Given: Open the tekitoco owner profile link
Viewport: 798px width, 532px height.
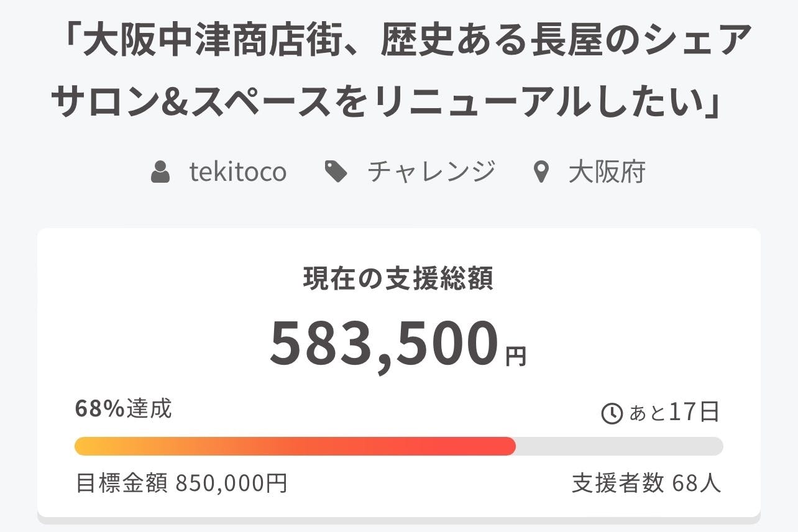Looking at the screenshot, I should pyautogui.click(x=238, y=172).
